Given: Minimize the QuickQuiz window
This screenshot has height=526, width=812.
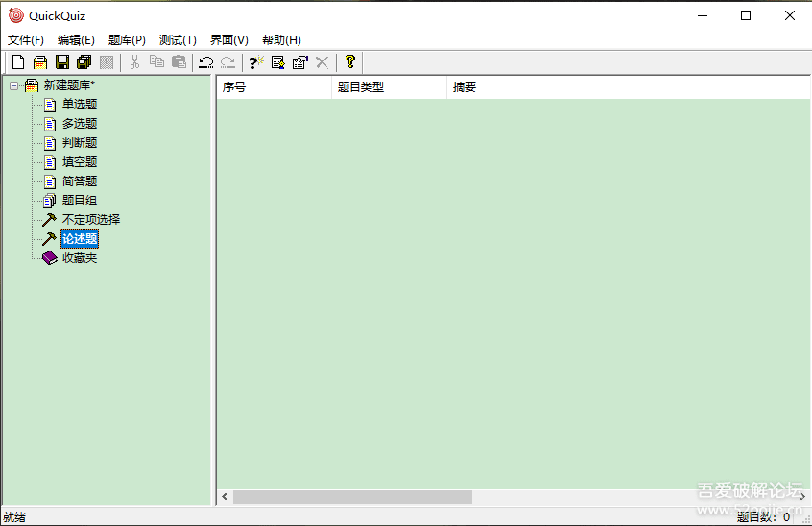Looking at the screenshot, I should pos(703,15).
